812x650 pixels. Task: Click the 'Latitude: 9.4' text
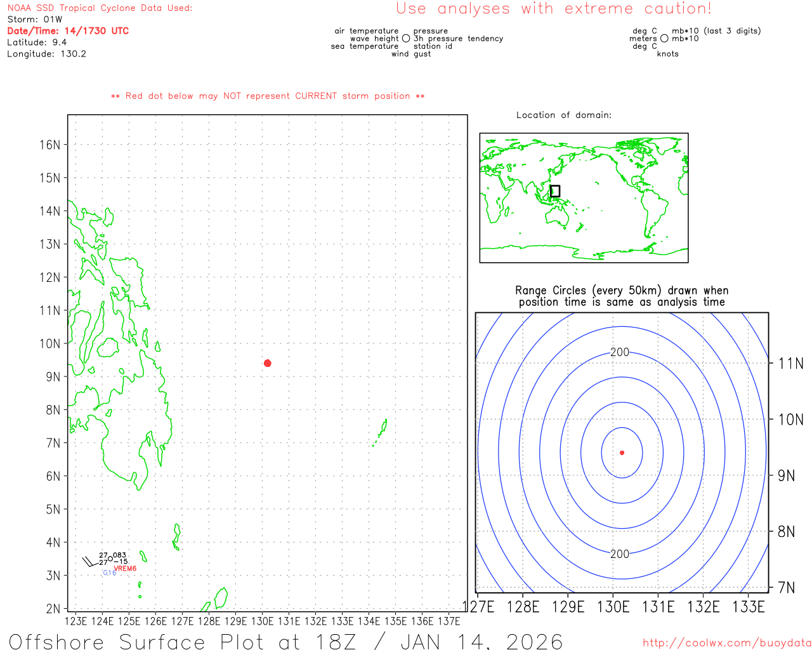37,43
